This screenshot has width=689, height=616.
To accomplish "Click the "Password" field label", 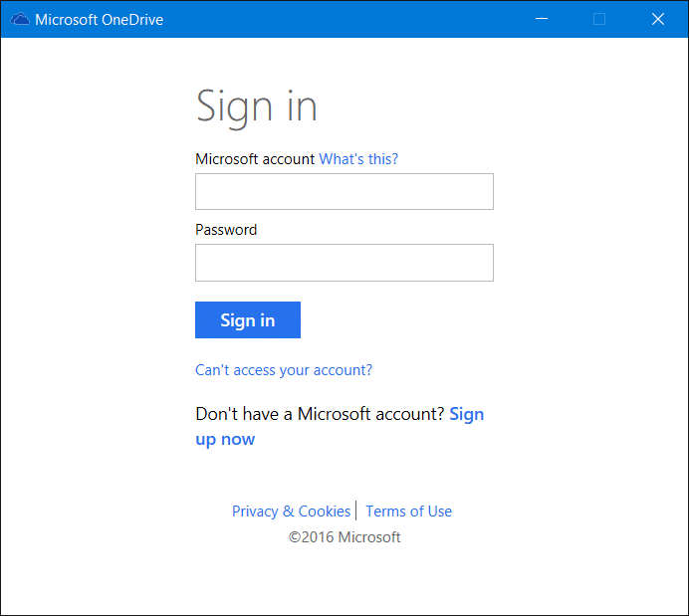I will (226, 230).
